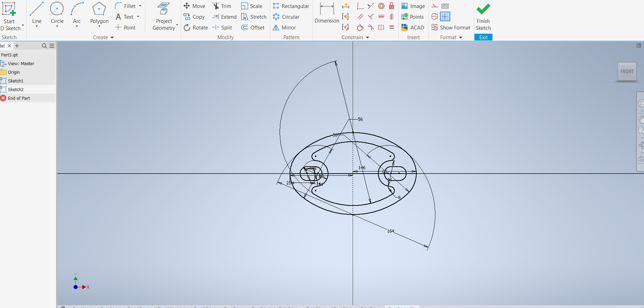Toggle the Center Point format button

coord(445,17)
